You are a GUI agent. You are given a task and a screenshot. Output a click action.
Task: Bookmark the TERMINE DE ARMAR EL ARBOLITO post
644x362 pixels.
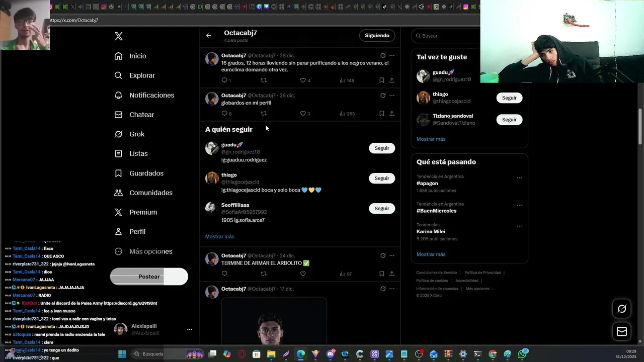coord(382,274)
